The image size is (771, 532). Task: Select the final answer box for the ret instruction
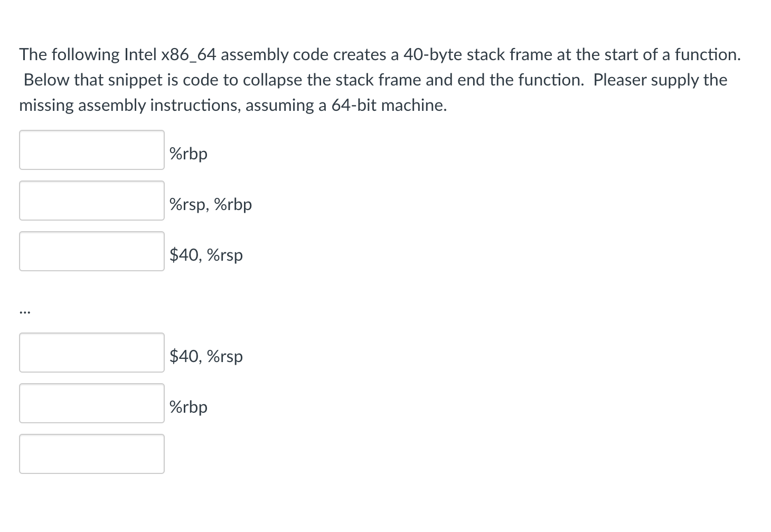click(91, 453)
